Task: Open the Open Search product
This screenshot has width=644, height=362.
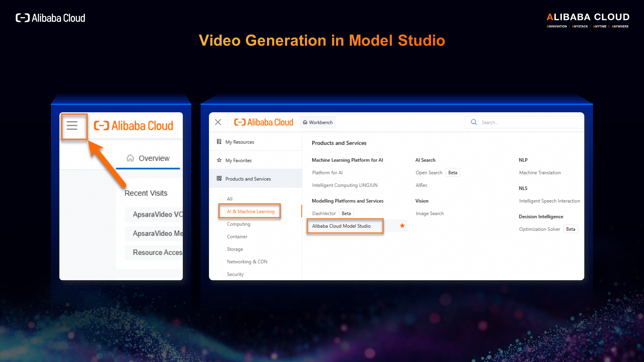Action: click(x=429, y=173)
